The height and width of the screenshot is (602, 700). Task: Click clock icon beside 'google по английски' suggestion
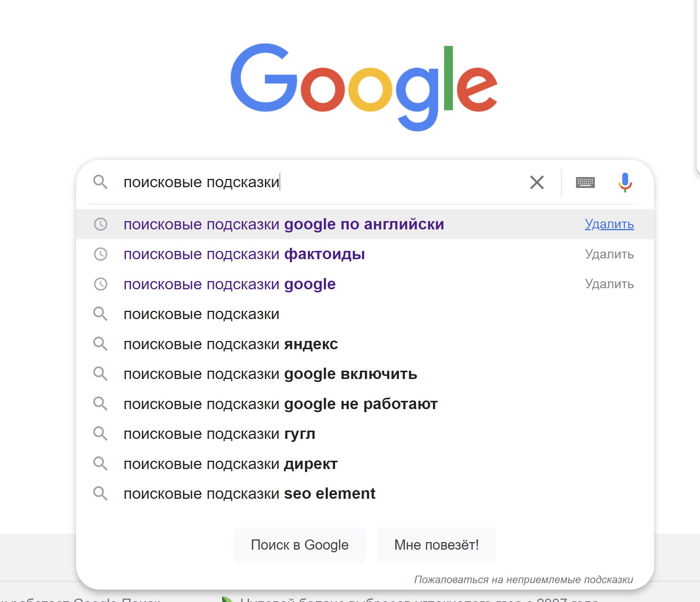[x=100, y=224]
